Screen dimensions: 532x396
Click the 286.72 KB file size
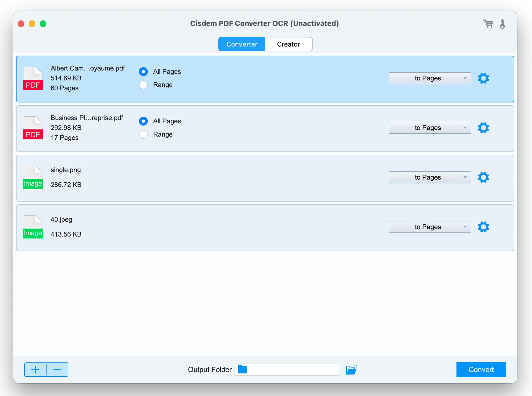(x=66, y=185)
